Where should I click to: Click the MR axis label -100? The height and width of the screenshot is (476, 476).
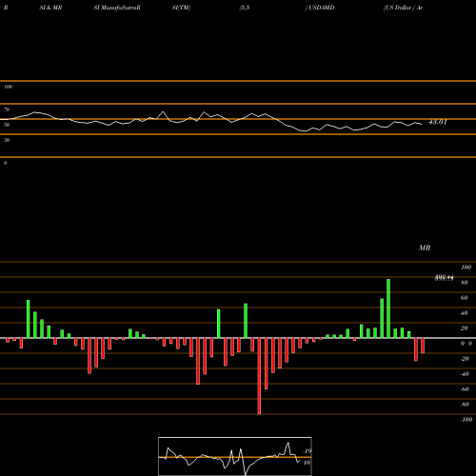coord(466,420)
